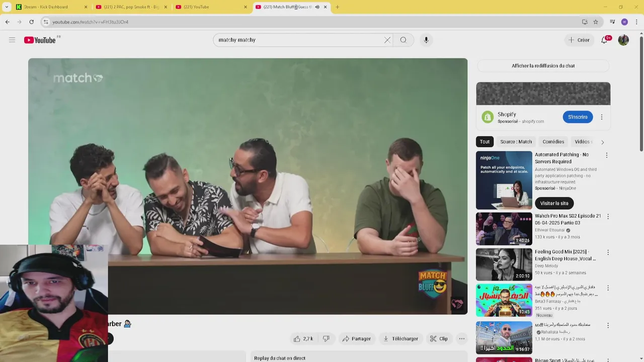
Task: Click the site info icon in address bar
Action: point(46,22)
